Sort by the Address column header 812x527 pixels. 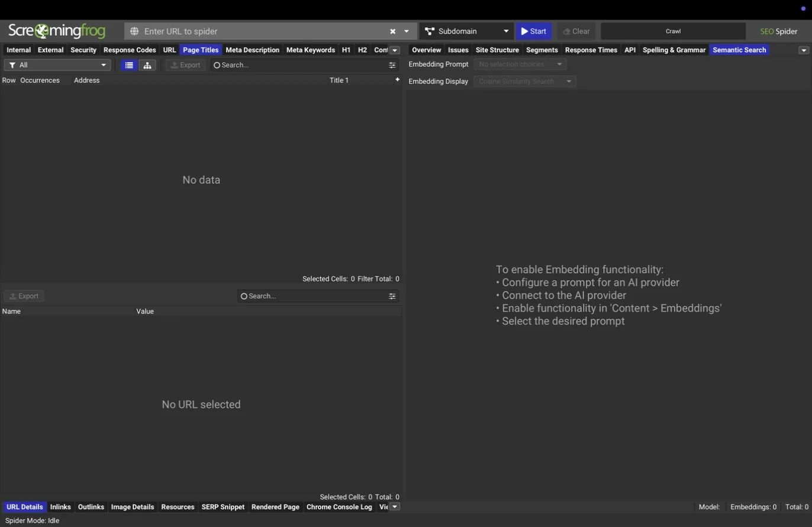point(86,80)
